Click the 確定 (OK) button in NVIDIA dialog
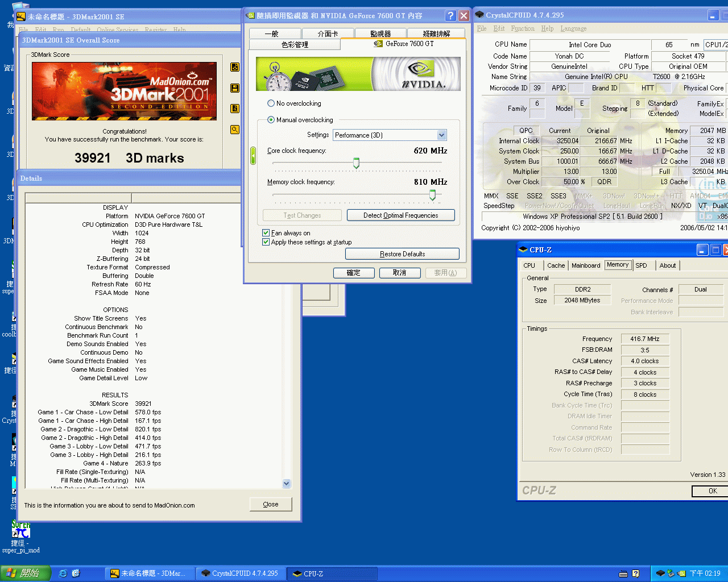 (x=354, y=273)
